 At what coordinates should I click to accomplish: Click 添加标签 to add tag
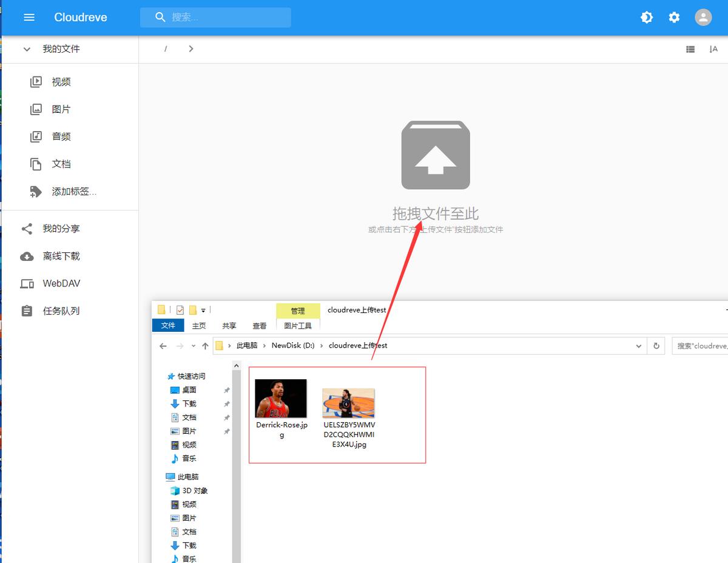tap(73, 192)
